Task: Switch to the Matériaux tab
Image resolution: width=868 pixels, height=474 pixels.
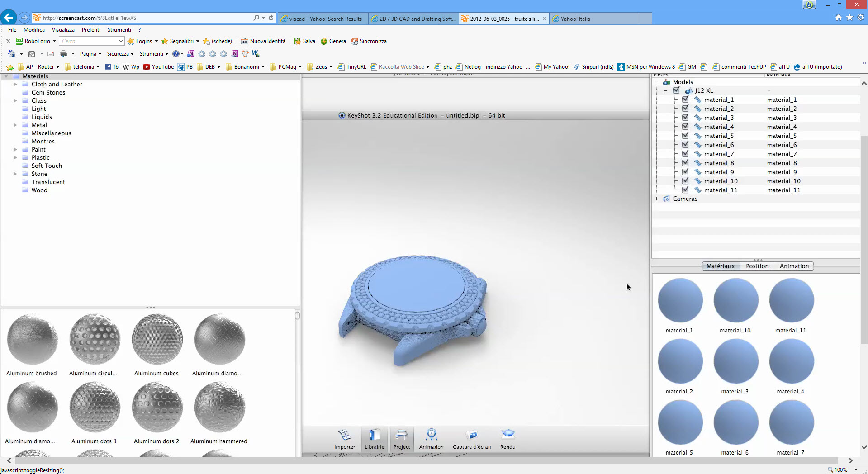Action: click(721, 266)
